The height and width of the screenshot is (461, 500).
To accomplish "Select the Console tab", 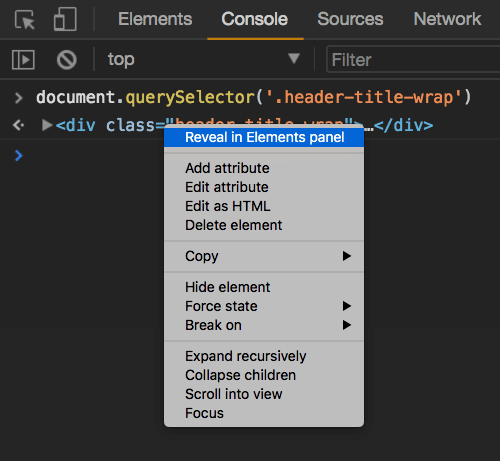I will [255, 19].
